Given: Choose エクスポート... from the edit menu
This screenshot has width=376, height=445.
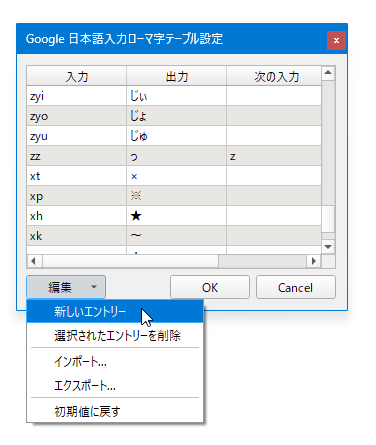Looking at the screenshot, I should coord(115,386).
